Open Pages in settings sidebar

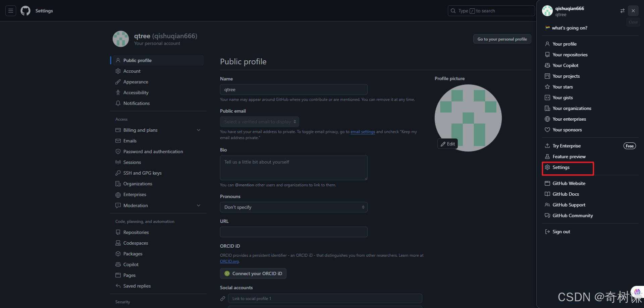coord(158,275)
